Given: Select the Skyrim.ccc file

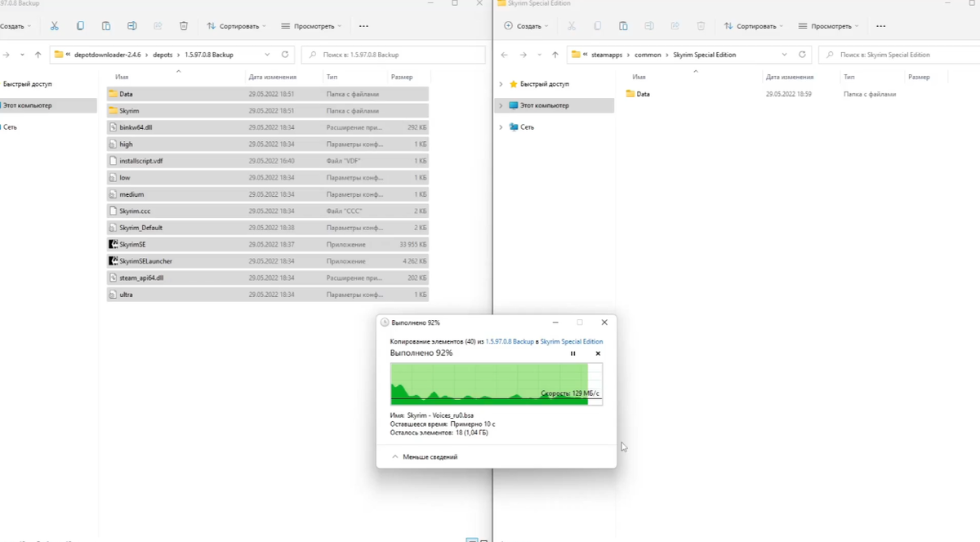Looking at the screenshot, I should click(x=267, y=211).
